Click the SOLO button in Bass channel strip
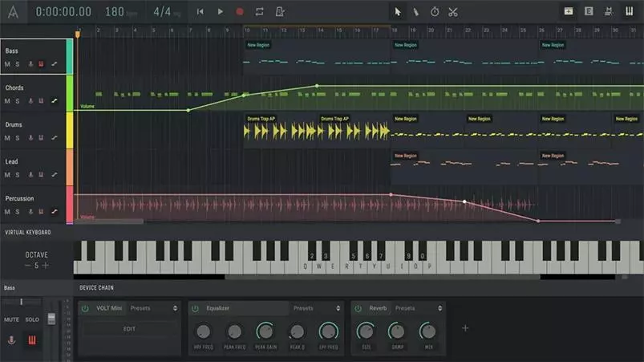 point(32,319)
